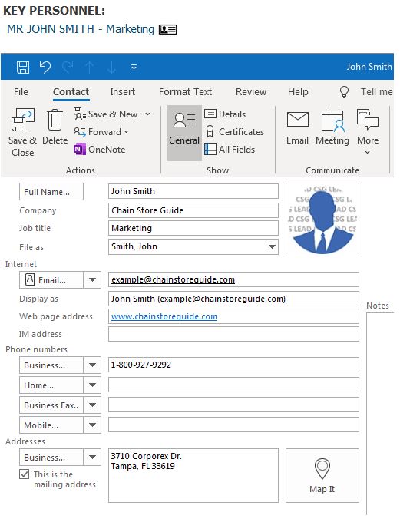Screen dimensions: 400x532
Task: Click Save & New in Actions group
Action: 105,114
